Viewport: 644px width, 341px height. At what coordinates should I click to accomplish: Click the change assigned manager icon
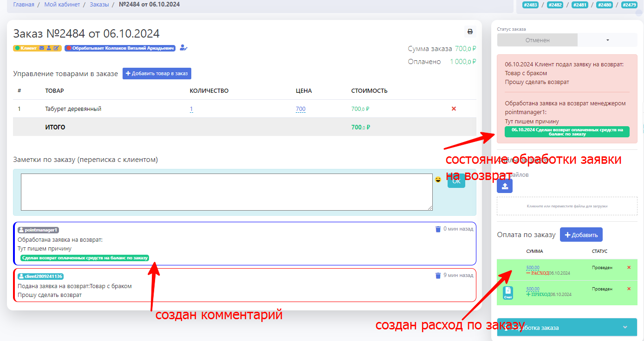click(x=183, y=47)
